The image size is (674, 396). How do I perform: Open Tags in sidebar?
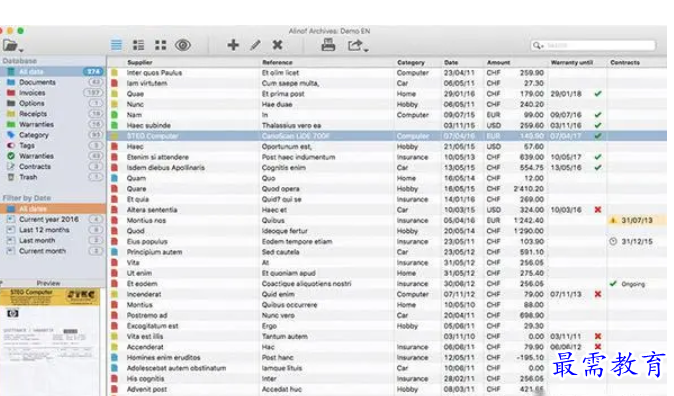click(x=52, y=145)
